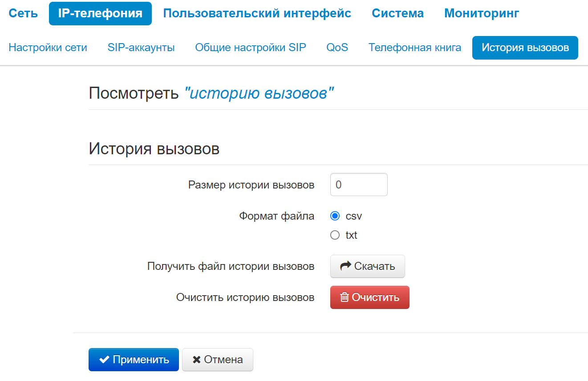Image resolution: width=588 pixels, height=381 pixels.
Task: Select the csv file format option
Action: (335, 217)
